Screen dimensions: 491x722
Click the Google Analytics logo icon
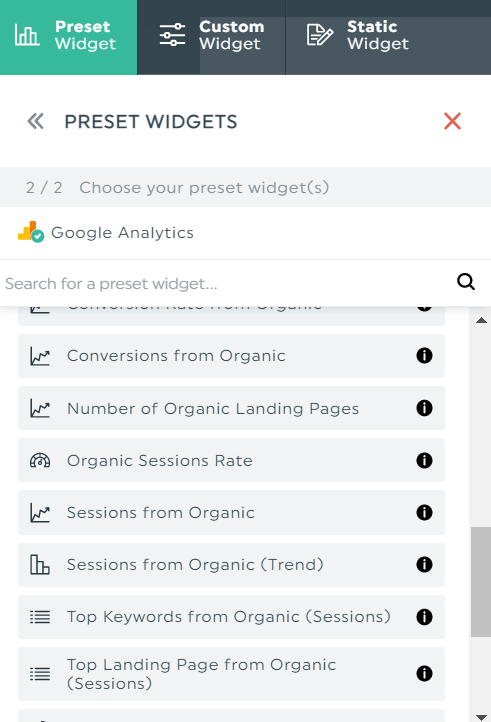[x=30, y=232]
